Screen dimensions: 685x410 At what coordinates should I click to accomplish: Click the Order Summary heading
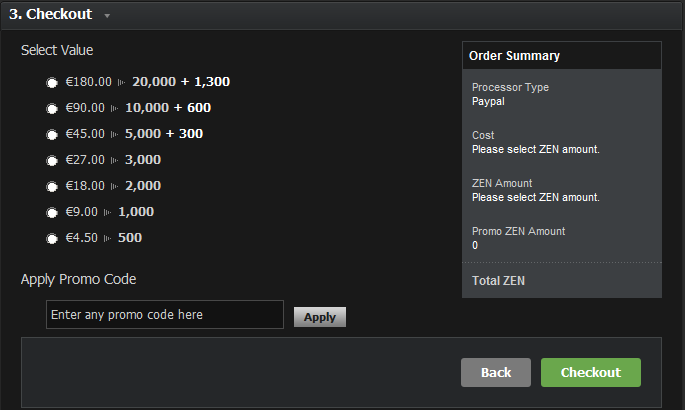tap(514, 56)
